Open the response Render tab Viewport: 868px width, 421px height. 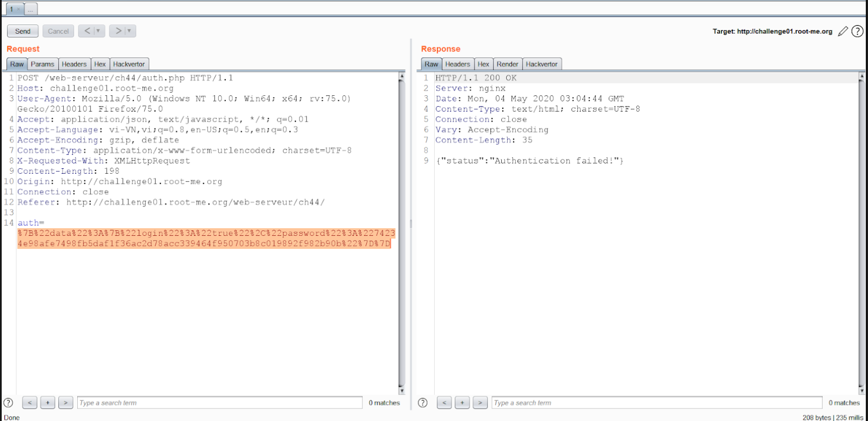pyautogui.click(x=508, y=64)
